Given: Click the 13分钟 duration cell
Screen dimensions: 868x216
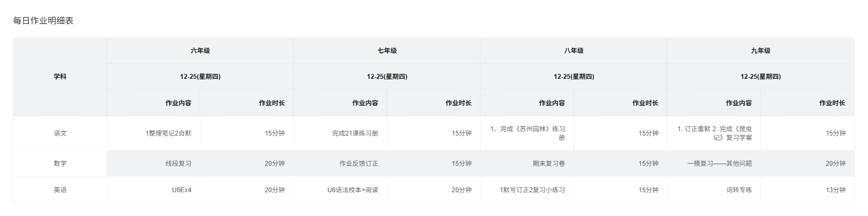Looking at the screenshot, I should coord(835,190).
